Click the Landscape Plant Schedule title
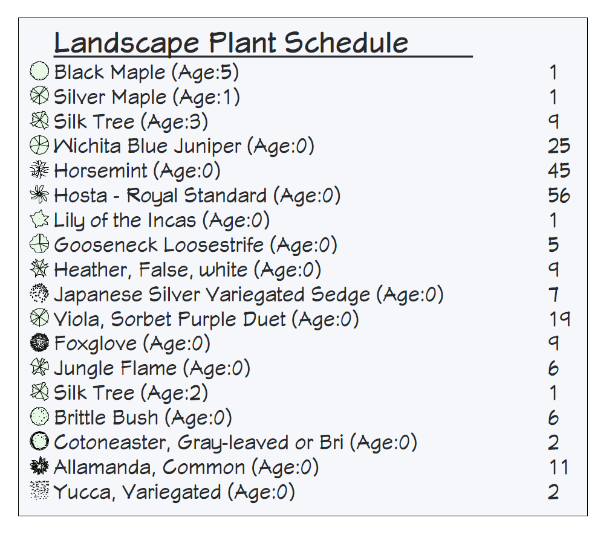 pyautogui.click(x=231, y=43)
